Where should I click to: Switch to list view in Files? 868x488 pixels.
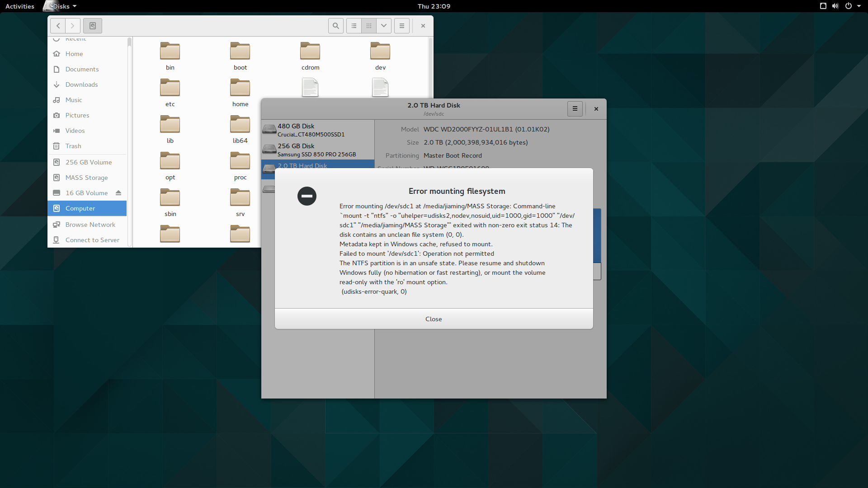354,26
